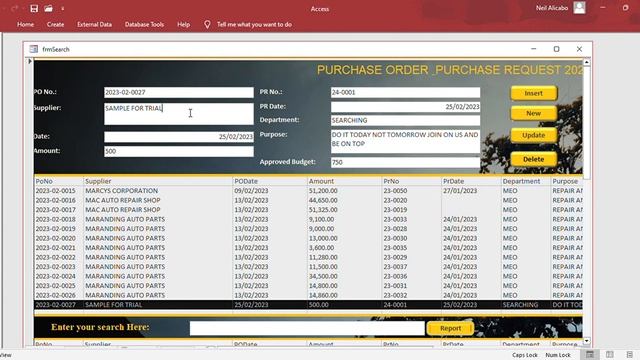This screenshot has width=640, height=360.
Task: Open the Customize Quick Access Toolbar arrow
Action: (62, 9)
